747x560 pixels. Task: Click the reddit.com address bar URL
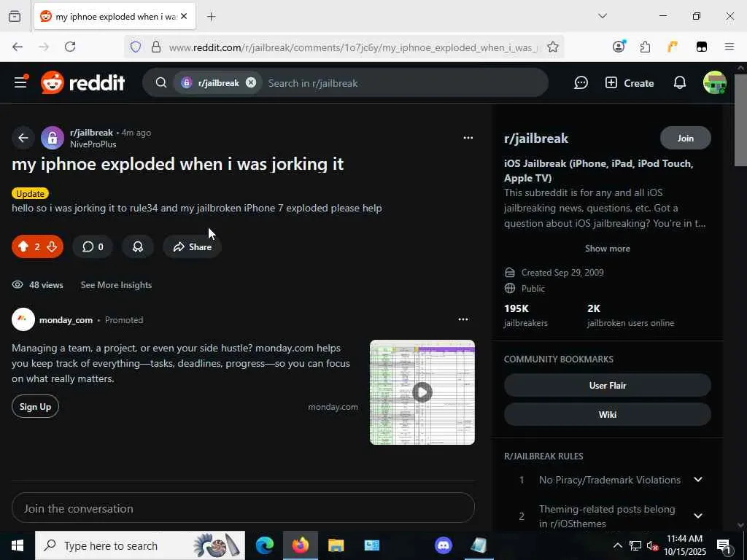click(x=353, y=47)
